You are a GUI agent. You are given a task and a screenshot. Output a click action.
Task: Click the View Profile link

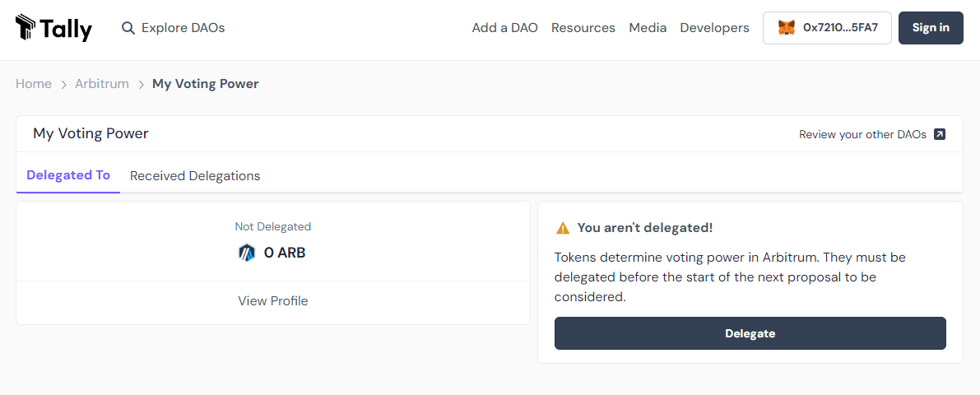click(273, 301)
